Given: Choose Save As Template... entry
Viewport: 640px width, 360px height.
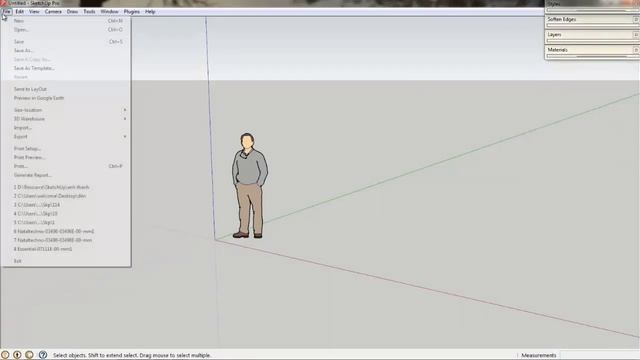Looking at the screenshot, I should [66, 68].
